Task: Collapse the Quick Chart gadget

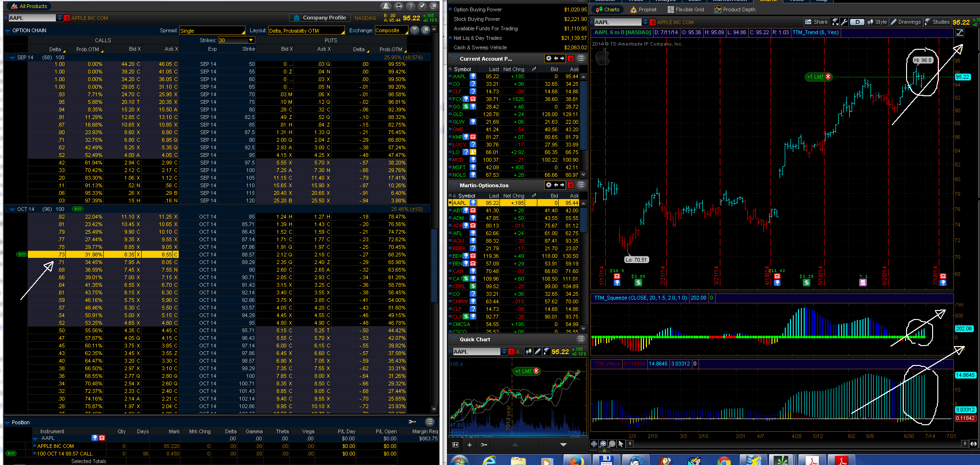Action: (455, 339)
